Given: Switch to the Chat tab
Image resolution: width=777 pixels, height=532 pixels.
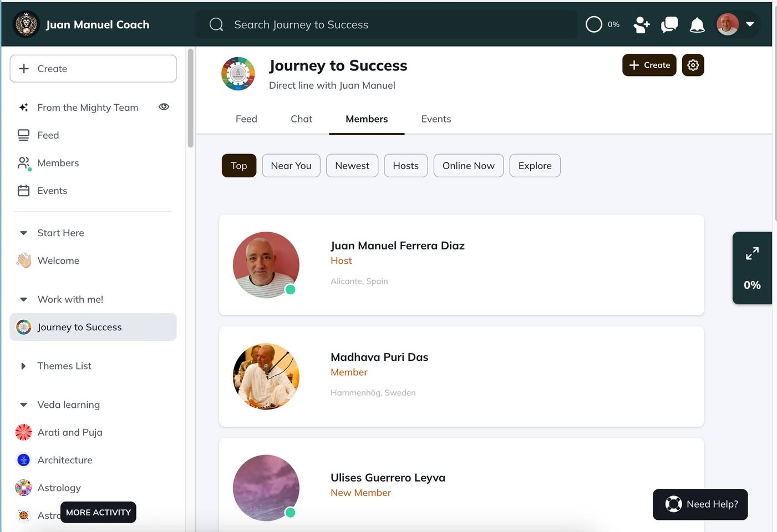Looking at the screenshot, I should pos(301,119).
